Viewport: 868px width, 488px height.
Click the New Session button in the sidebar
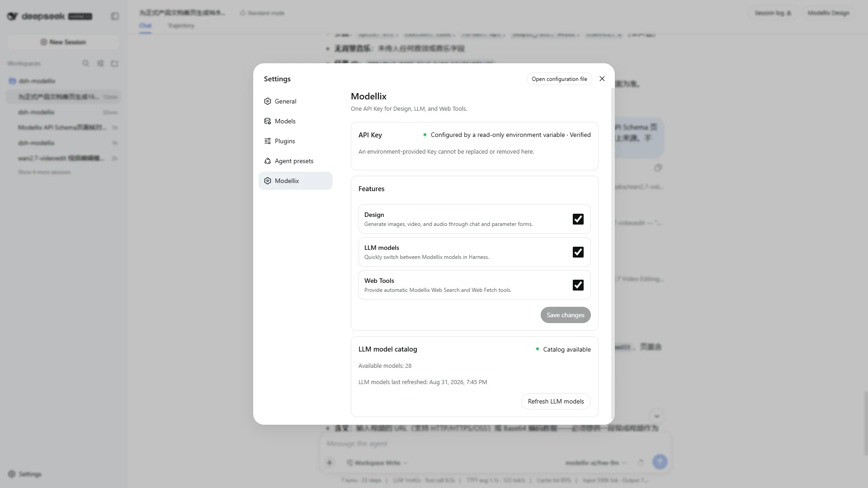pos(63,42)
